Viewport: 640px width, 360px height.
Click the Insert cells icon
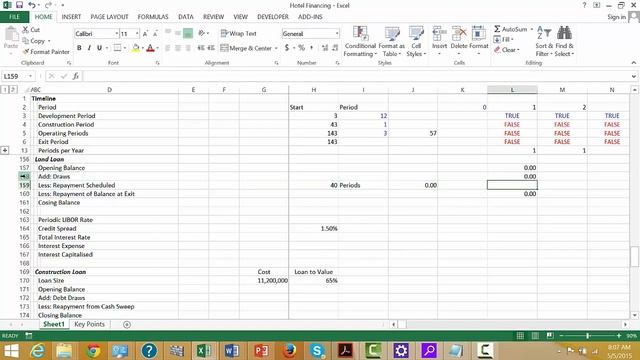pyautogui.click(x=439, y=33)
